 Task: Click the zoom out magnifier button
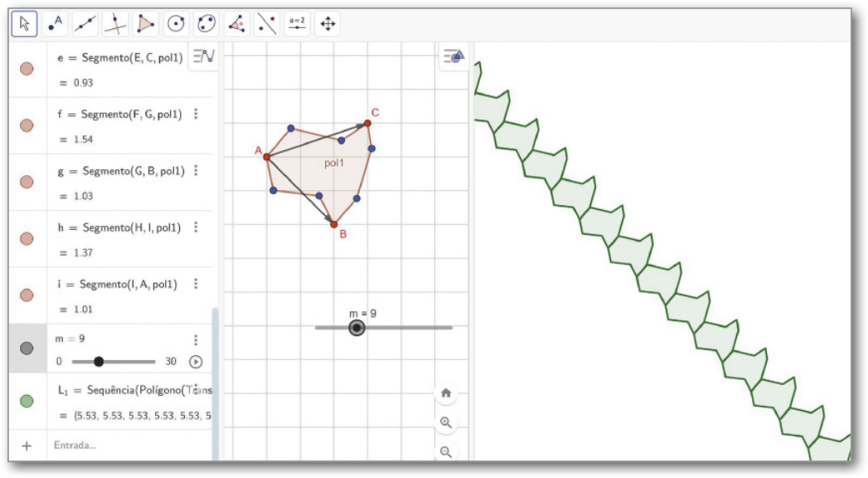coord(446,452)
